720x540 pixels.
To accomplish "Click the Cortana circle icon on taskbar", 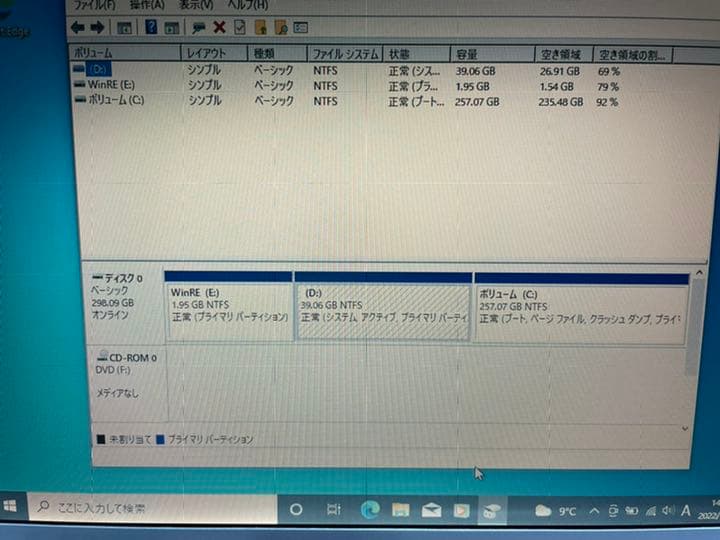I will point(296,509).
